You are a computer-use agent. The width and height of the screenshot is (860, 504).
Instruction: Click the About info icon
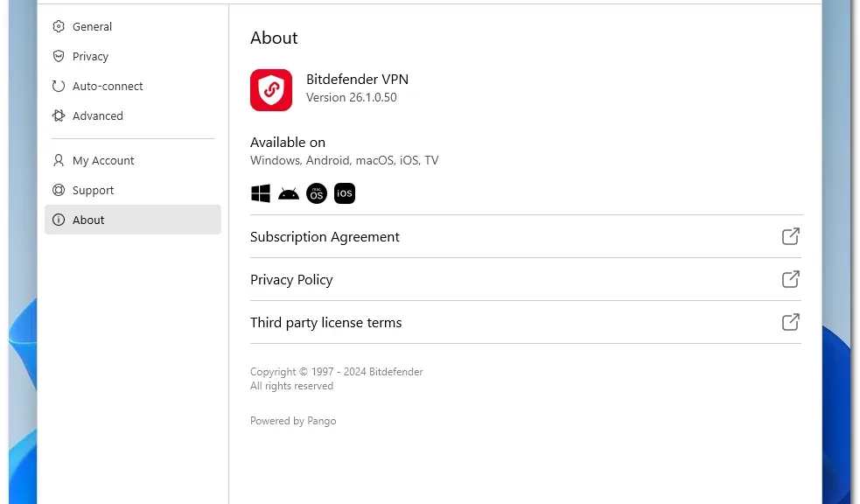click(59, 220)
